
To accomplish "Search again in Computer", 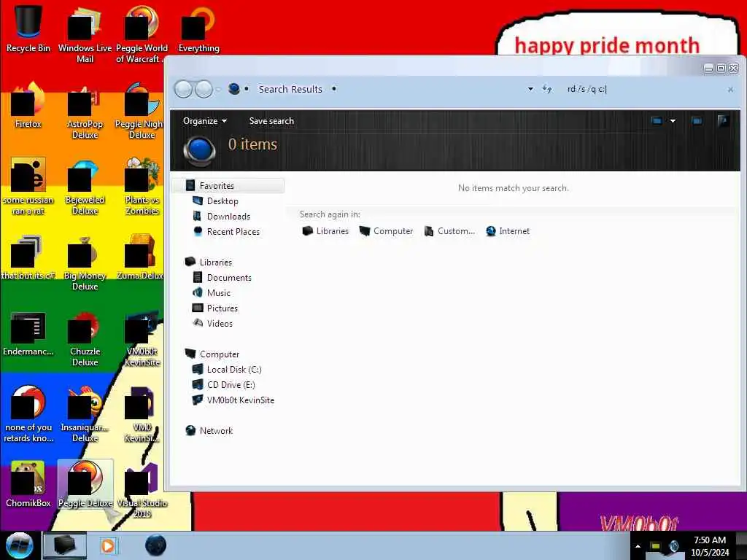I will pyautogui.click(x=387, y=231).
